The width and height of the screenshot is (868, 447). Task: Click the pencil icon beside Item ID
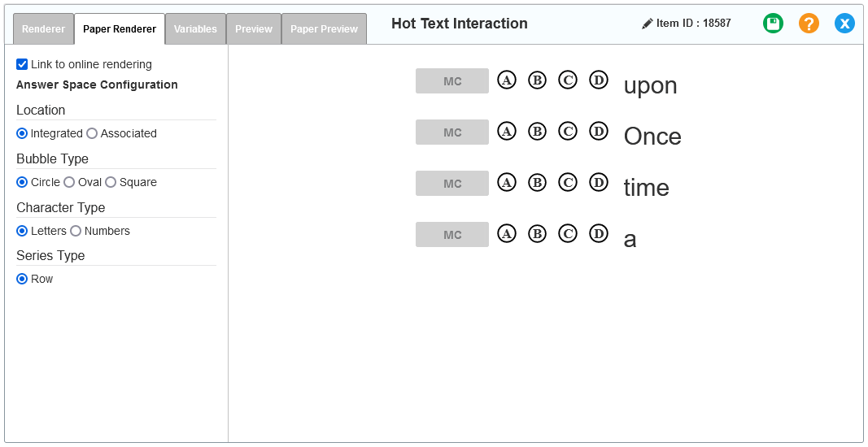click(x=647, y=24)
